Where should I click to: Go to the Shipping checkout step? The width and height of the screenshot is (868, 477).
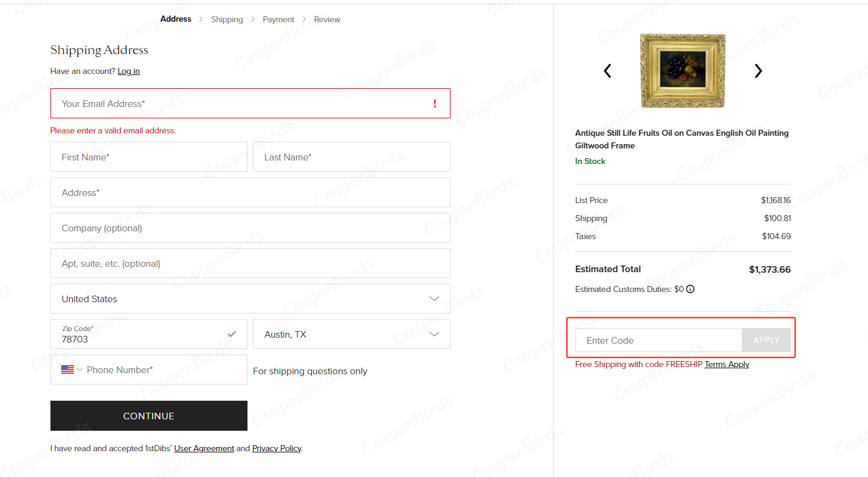227,19
